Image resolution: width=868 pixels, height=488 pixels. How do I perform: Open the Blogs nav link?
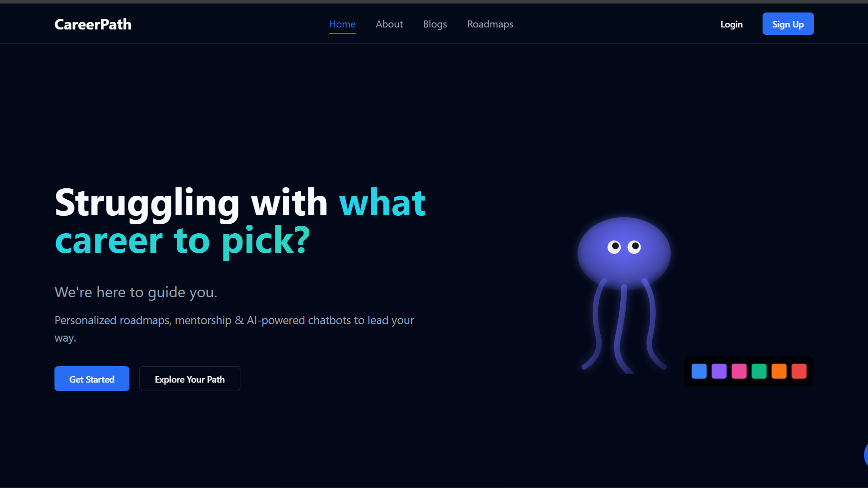point(435,24)
